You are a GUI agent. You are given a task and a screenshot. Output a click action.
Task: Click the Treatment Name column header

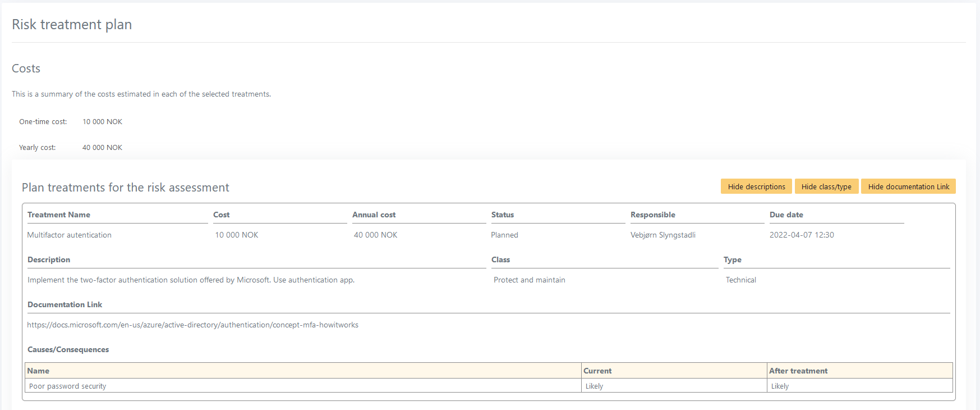59,215
